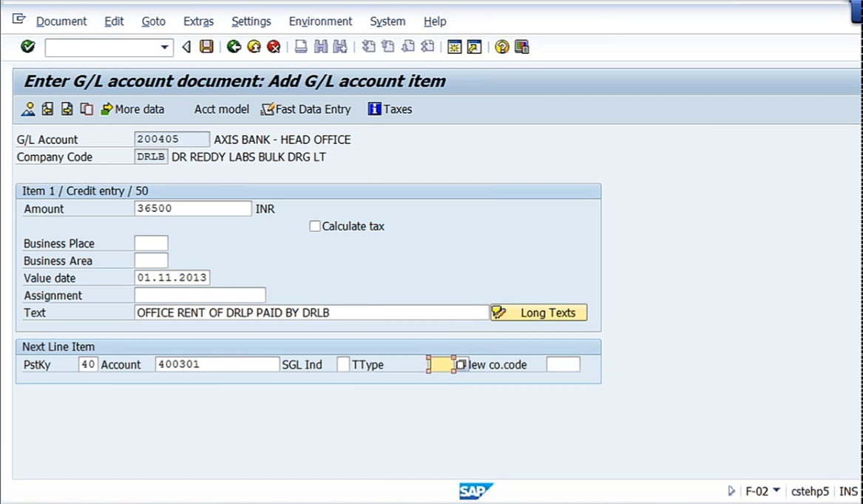Exit via the yellow up-arrow icon
Screen dimensions: 863x504
(x=254, y=47)
